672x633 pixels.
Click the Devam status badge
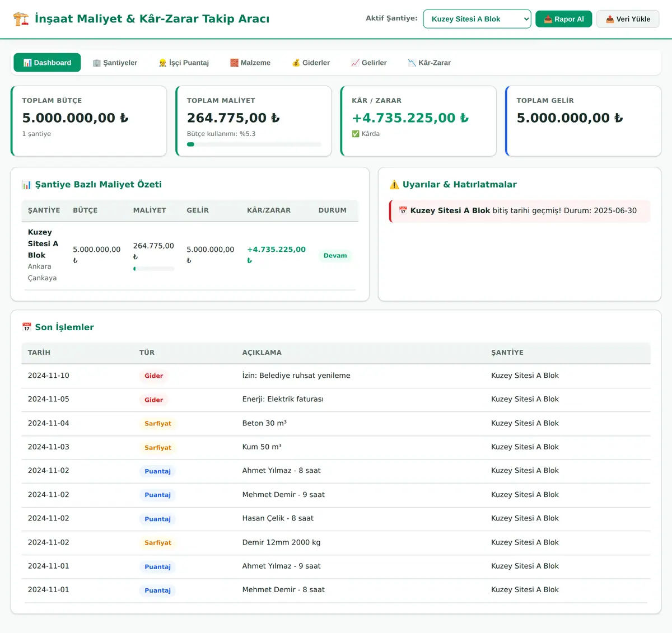pos(335,256)
